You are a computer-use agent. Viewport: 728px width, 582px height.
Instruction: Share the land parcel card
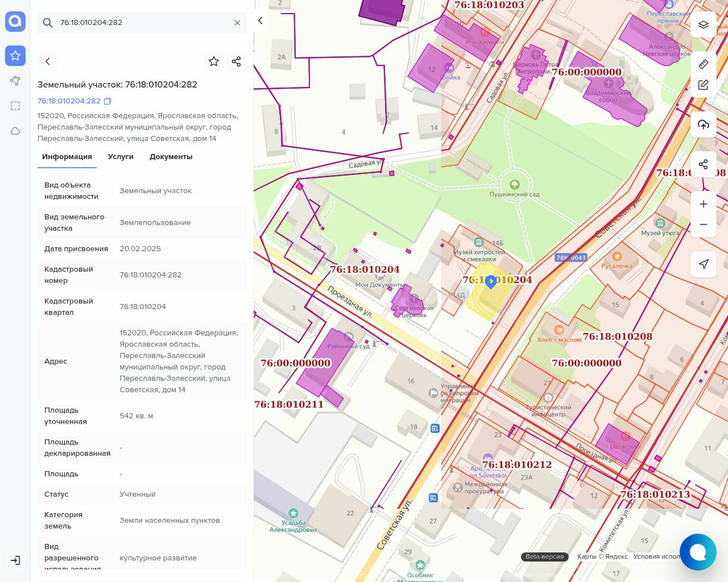[237, 61]
